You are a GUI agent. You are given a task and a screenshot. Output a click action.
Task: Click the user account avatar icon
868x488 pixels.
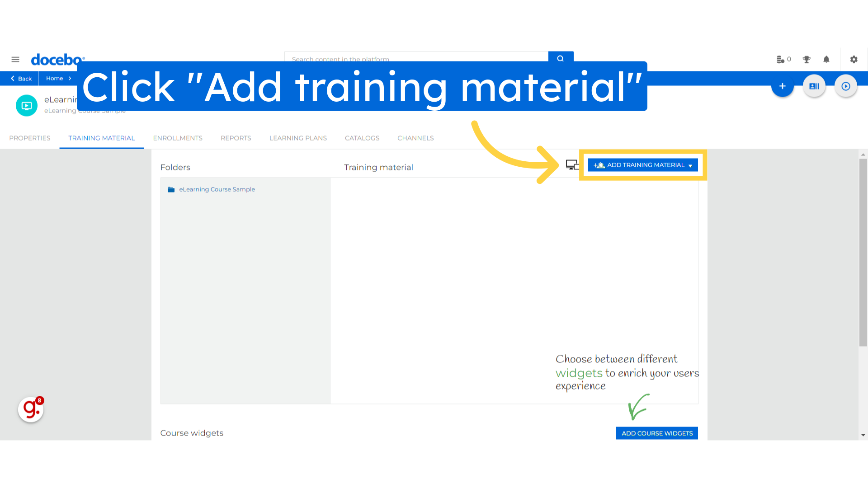(x=814, y=86)
